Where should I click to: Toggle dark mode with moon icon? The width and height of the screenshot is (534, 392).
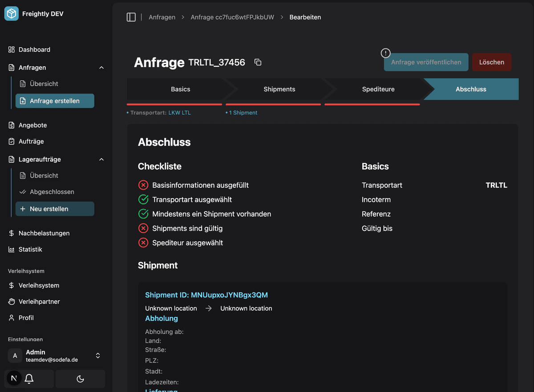(80, 379)
